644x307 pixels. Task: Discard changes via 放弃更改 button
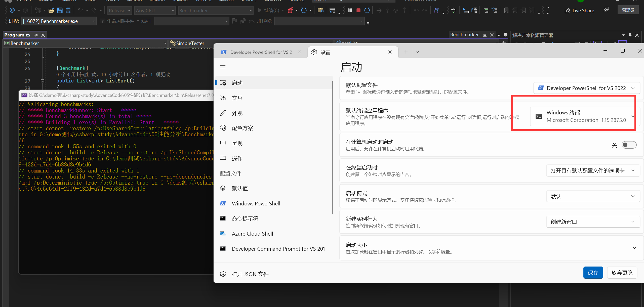(x=622, y=272)
